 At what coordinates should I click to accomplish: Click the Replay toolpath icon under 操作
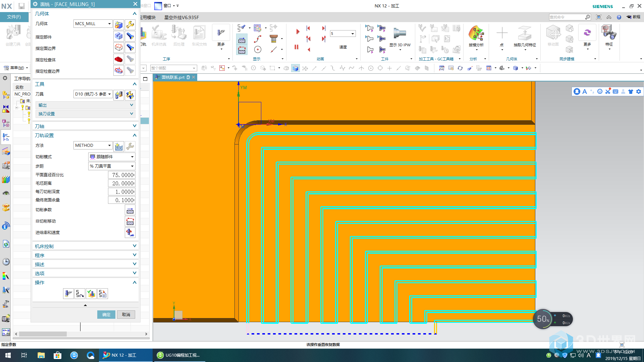[80, 294]
